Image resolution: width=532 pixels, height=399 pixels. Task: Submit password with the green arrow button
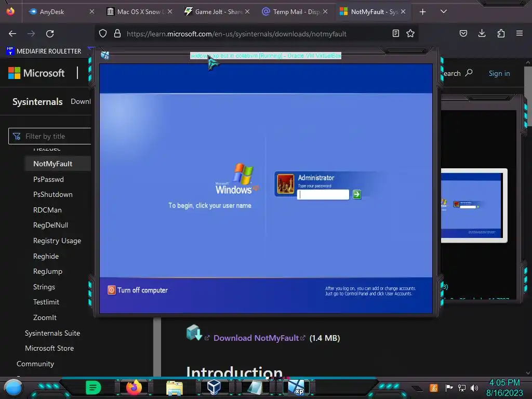[x=356, y=194]
